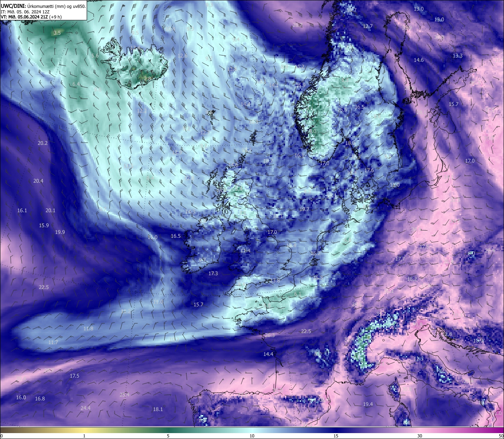This screenshot has width=504, height=439.
Task: Click the 0 tick on the color scale
Action: pos(2,436)
